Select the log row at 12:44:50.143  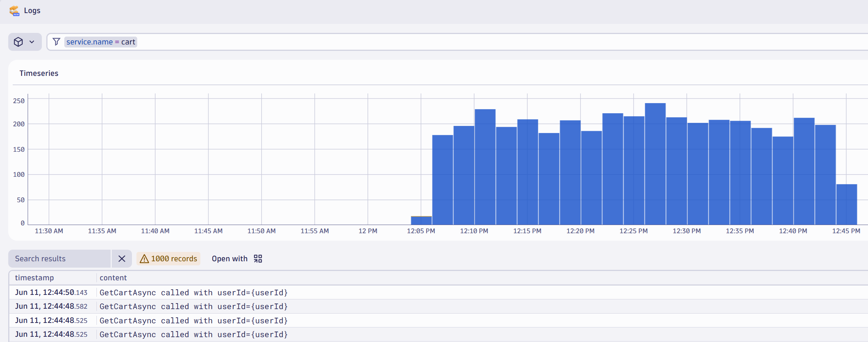coord(438,292)
